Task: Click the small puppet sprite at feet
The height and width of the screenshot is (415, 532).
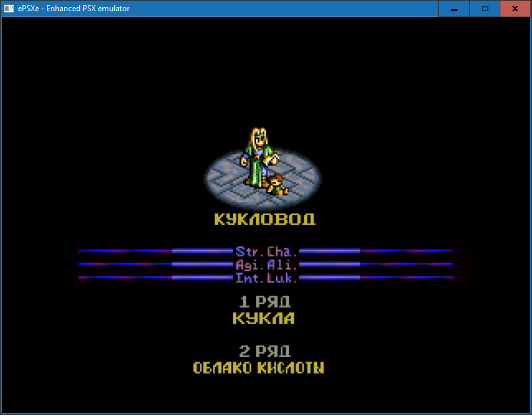Action: pyautogui.click(x=277, y=185)
